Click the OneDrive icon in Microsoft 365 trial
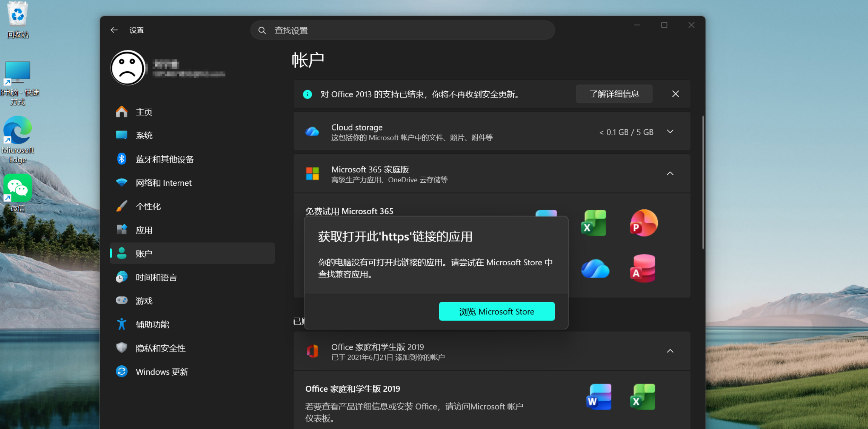The width and height of the screenshot is (868, 429). [595, 269]
